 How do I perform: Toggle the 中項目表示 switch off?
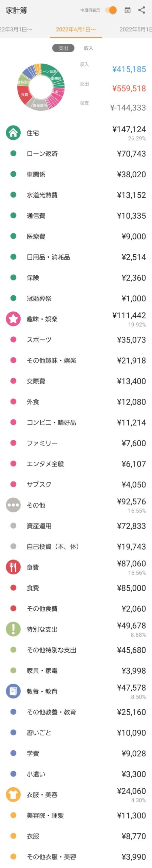click(x=111, y=10)
